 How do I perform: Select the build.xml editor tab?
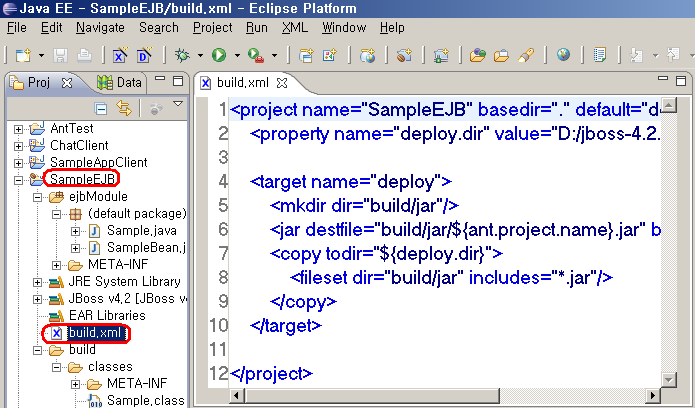(242, 82)
